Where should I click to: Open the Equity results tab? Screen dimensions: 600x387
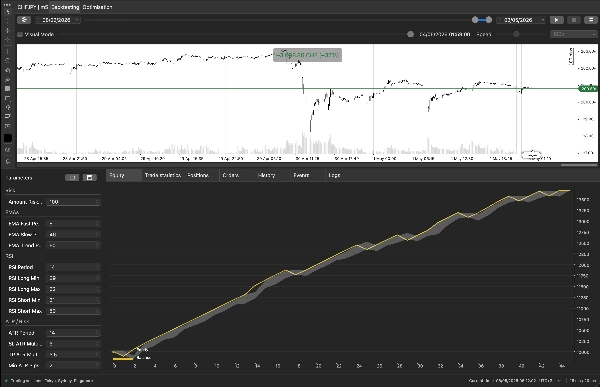[x=124, y=175]
